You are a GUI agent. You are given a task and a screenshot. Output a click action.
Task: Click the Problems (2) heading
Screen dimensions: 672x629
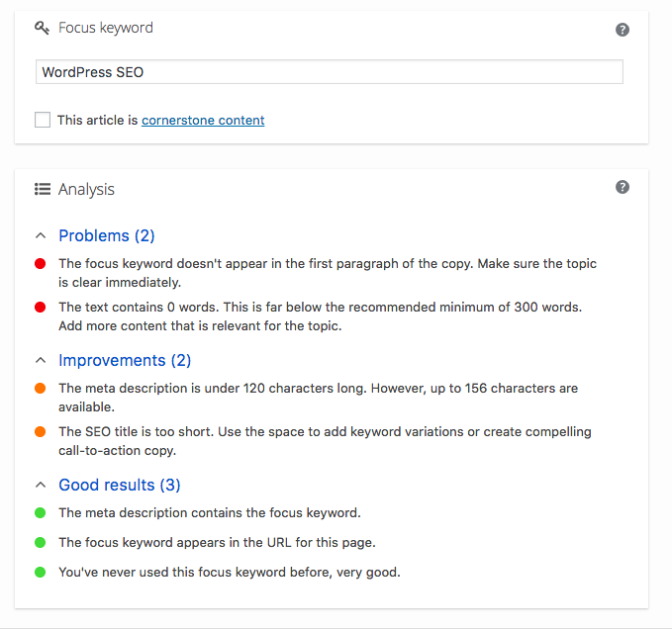pyautogui.click(x=107, y=236)
